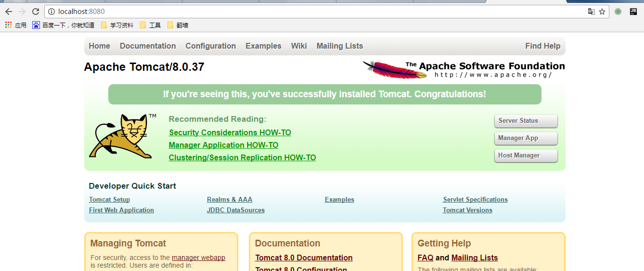Click the translate page icon
644x271 pixels.
(592, 12)
